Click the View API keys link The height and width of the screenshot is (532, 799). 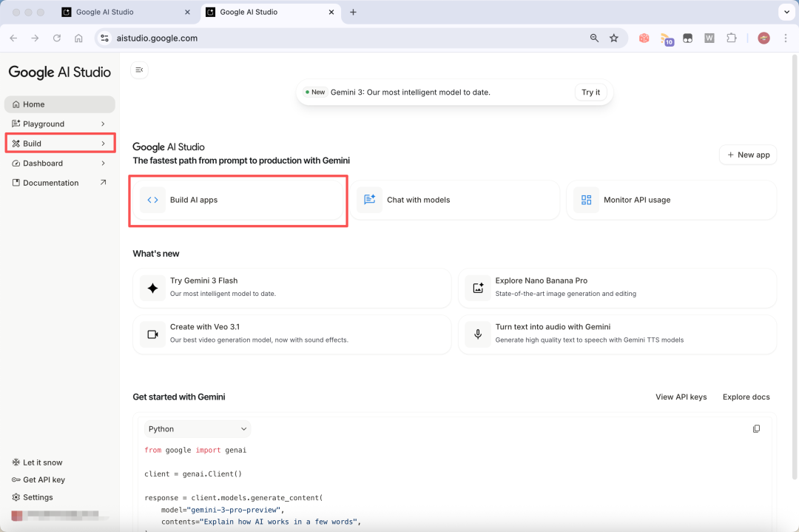[x=681, y=397]
